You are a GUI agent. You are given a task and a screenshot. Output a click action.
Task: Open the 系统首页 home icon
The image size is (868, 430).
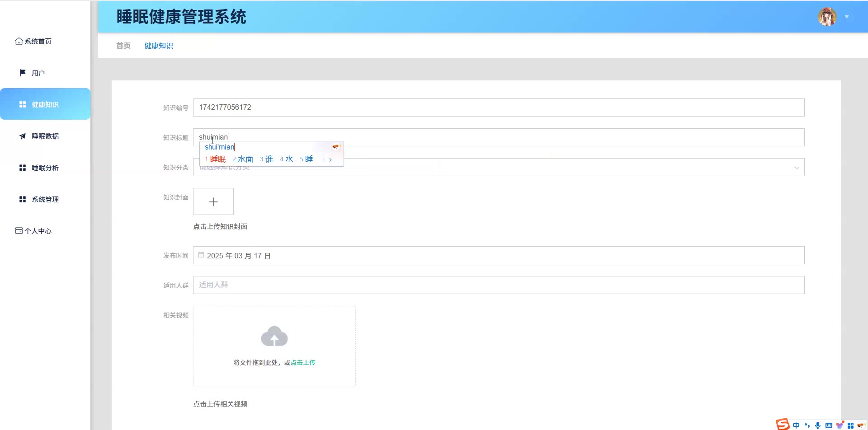(x=19, y=41)
